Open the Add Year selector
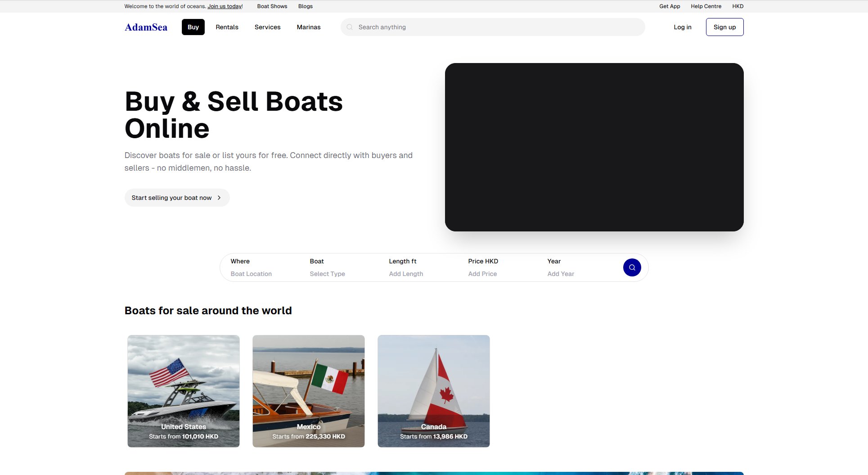Image resolution: width=868 pixels, height=475 pixels. click(561, 273)
